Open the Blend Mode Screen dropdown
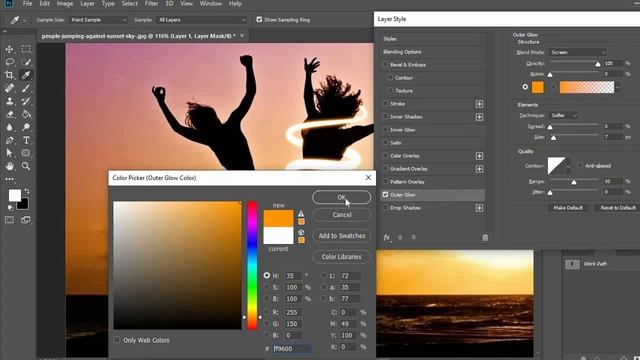640x360 pixels. coord(578,52)
